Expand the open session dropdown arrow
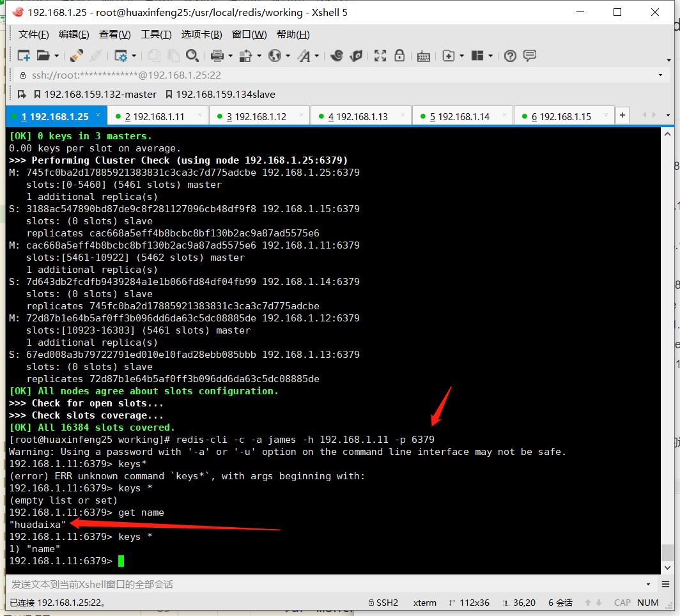 [57, 56]
